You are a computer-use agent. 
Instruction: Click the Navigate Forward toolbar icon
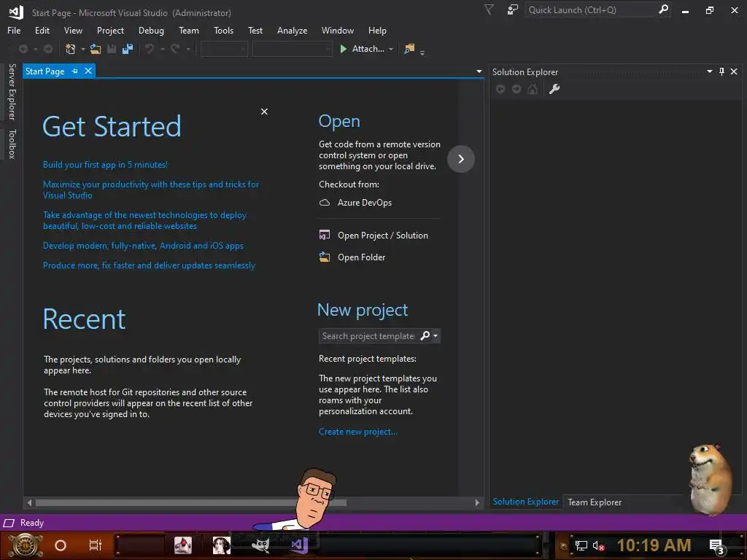pyautogui.click(x=48, y=49)
